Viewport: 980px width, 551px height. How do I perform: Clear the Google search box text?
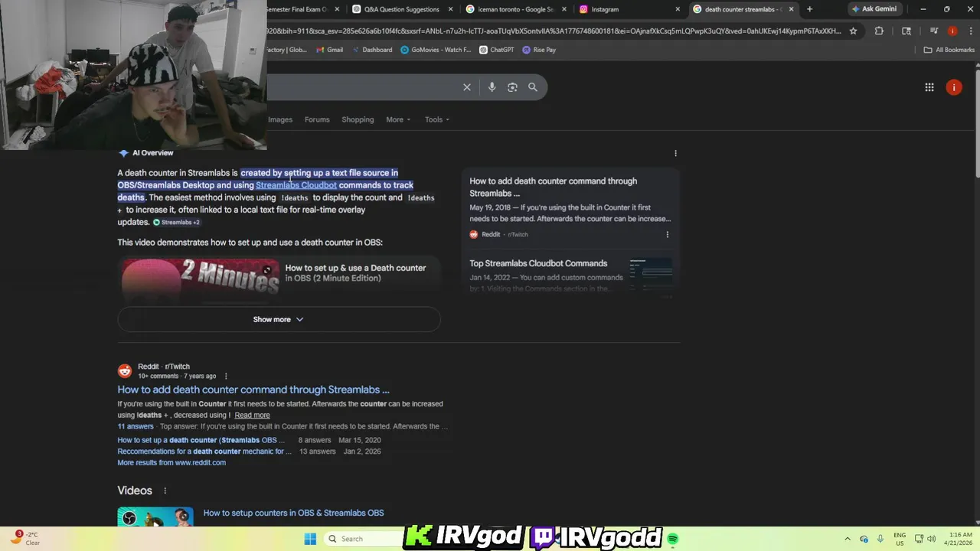467,87
